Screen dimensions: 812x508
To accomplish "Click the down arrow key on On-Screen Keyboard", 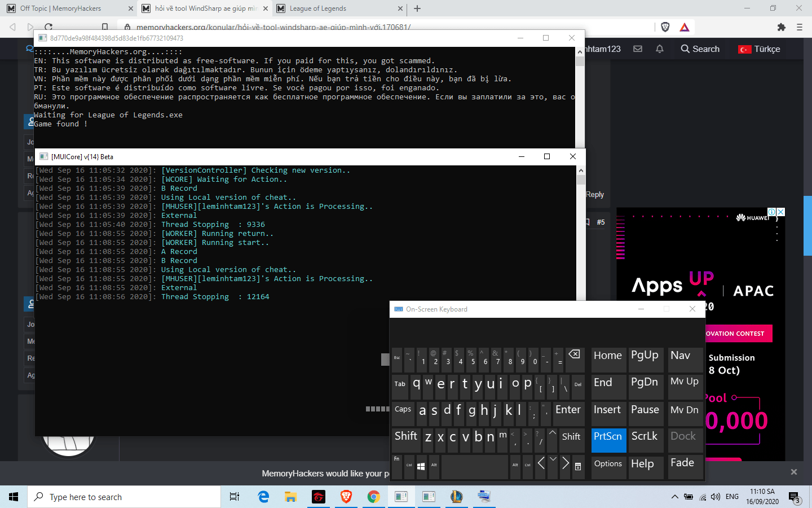I will [553, 467].
